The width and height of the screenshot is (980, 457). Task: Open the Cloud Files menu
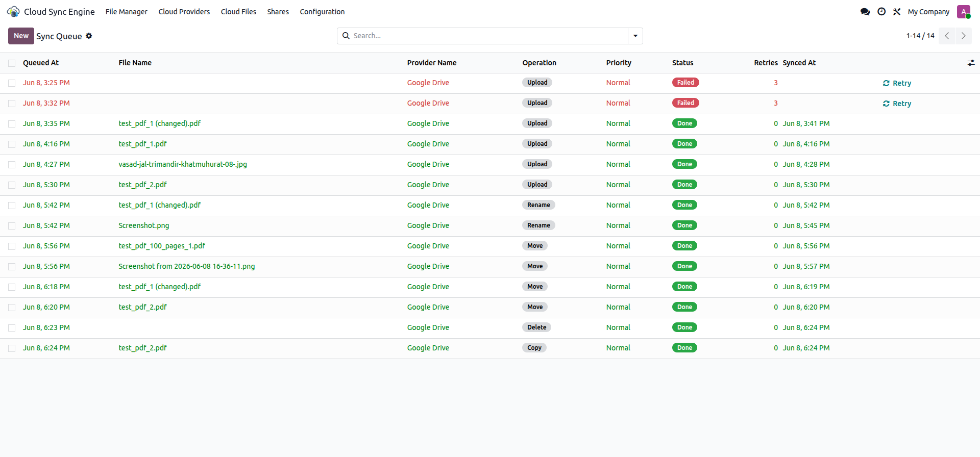tap(238, 12)
